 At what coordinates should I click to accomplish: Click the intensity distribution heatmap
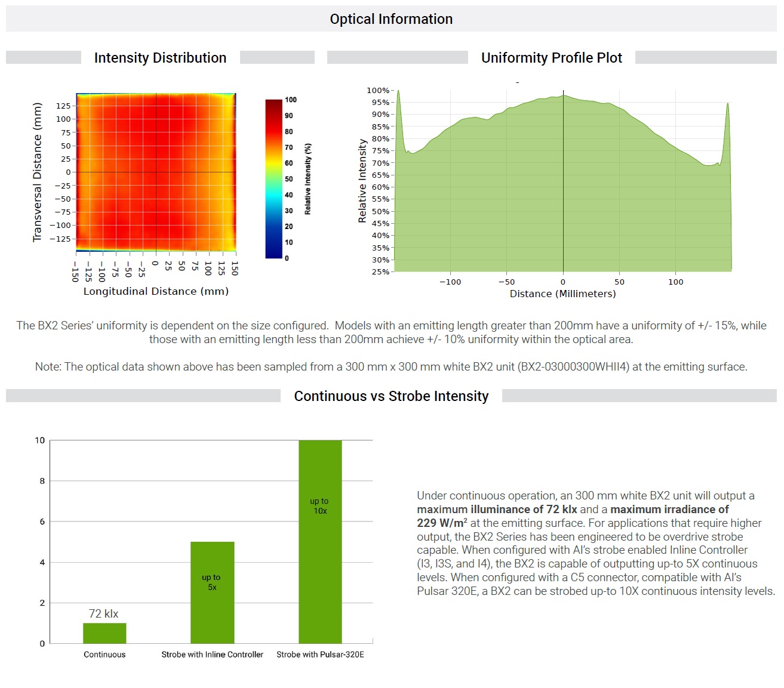[156, 172]
